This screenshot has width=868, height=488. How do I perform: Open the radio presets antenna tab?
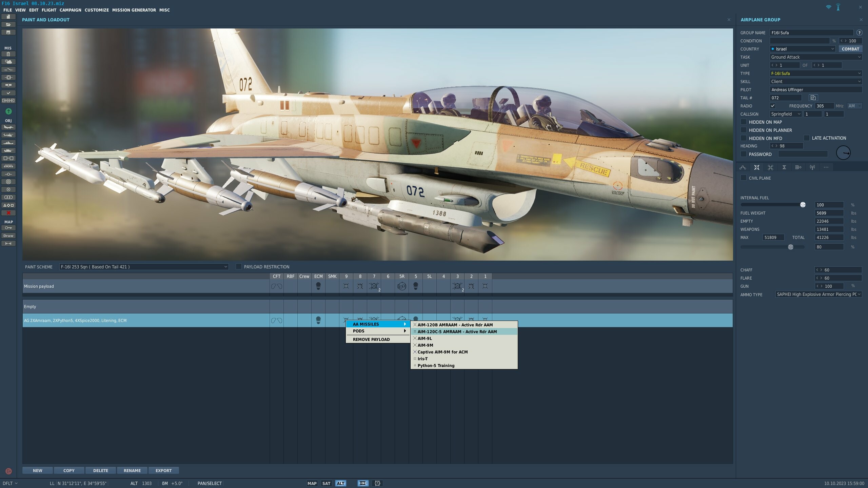tap(812, 167)
